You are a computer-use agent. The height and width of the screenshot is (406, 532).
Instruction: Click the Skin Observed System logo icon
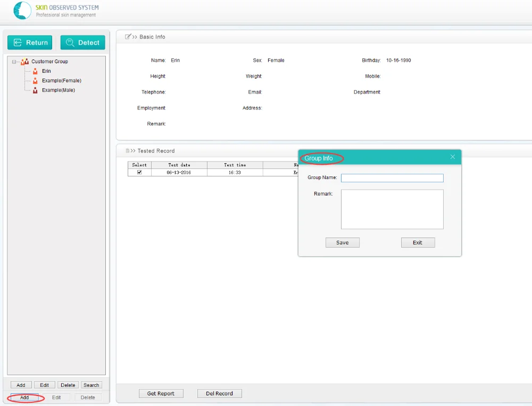[x=22, y=10]
